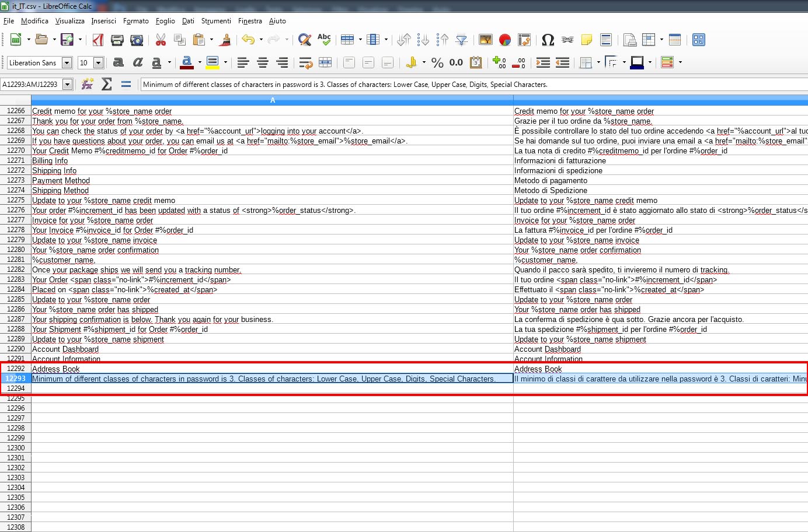Click the Formula equals icon
808x532 pixels.
(126, 84)
